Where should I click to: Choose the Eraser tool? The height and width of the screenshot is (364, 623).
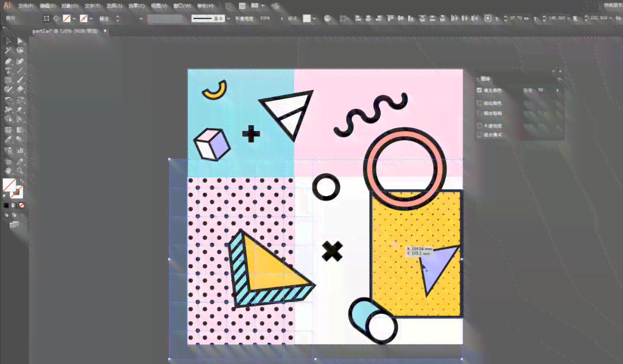[20, 90]
